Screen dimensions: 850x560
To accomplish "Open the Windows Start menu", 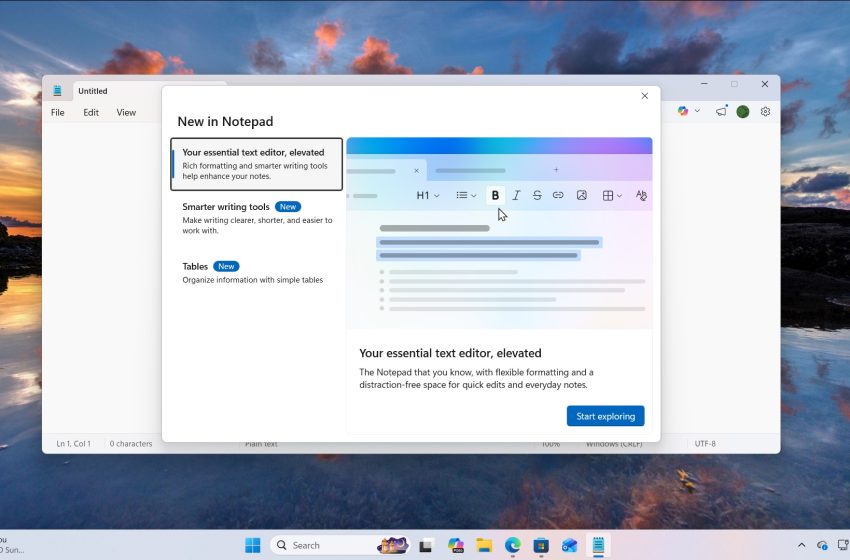I will 253,545.
